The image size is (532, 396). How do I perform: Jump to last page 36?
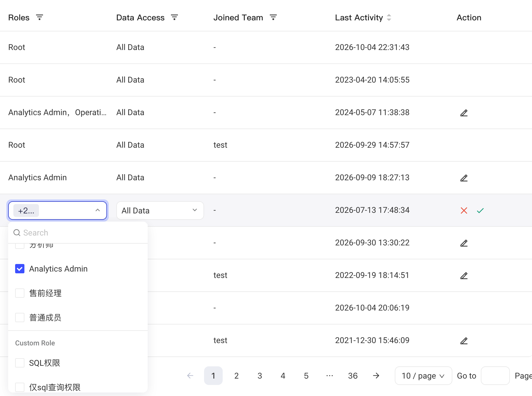coord(353,376)
